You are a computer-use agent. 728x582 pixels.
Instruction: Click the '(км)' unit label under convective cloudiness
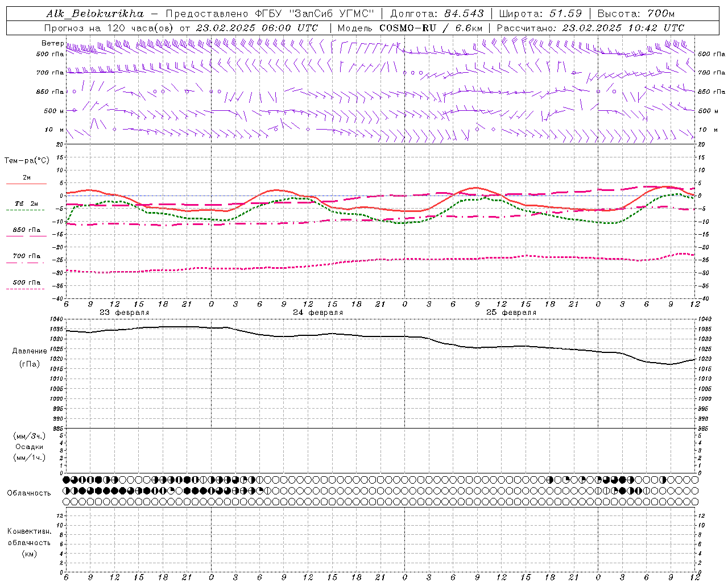(x=29, y=554)
